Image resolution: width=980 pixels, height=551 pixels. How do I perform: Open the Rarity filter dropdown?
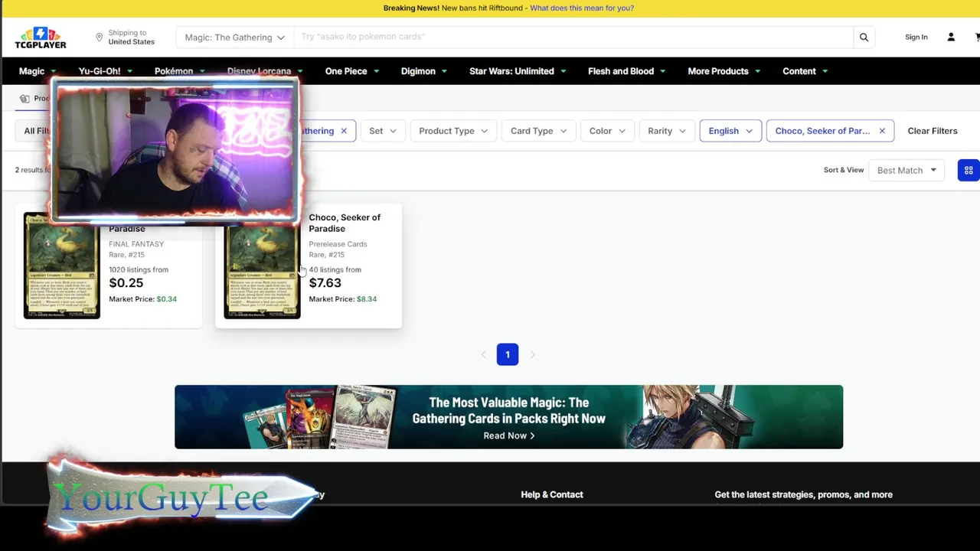tap(666, 131)
